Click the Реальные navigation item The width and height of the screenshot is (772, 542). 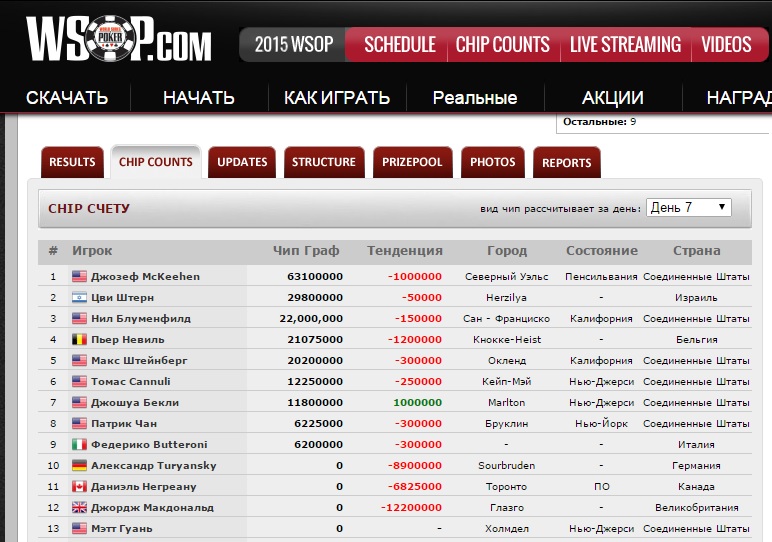475,97
